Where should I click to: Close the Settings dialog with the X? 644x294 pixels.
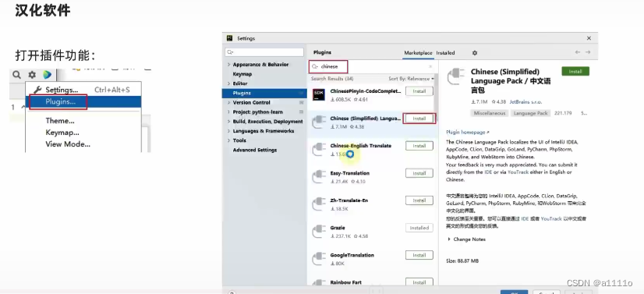point(589,38)
